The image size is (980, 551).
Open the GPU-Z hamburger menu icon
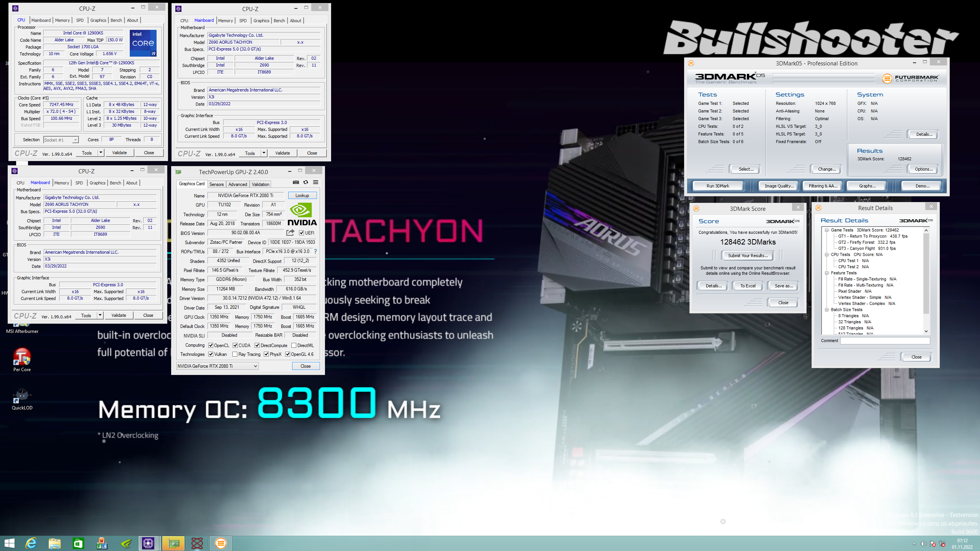click(x=315, y=183)
